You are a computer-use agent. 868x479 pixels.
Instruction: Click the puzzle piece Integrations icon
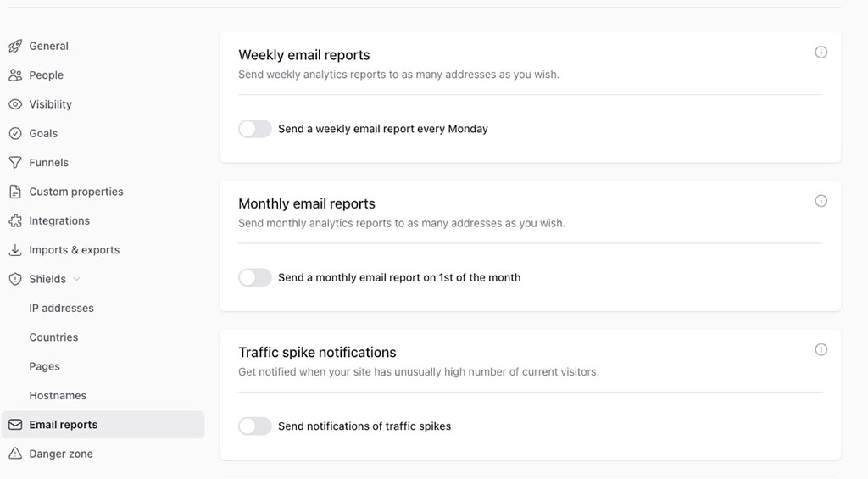point(15,220)
